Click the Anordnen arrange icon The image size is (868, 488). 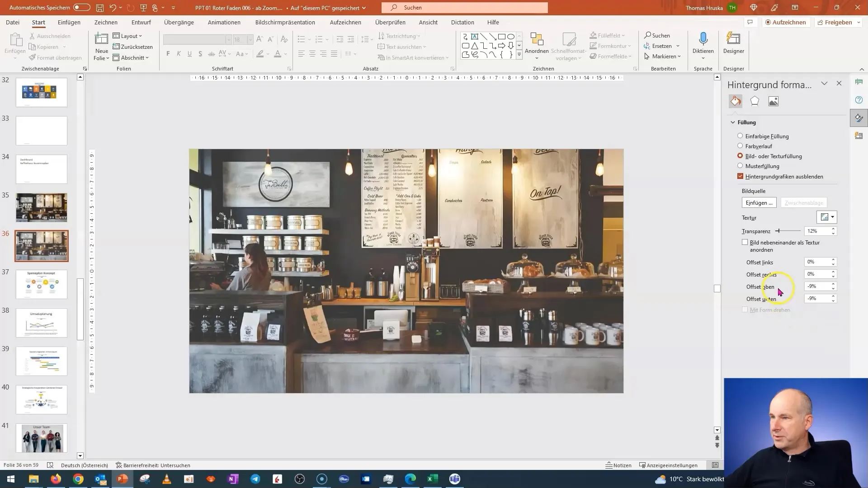537,40
